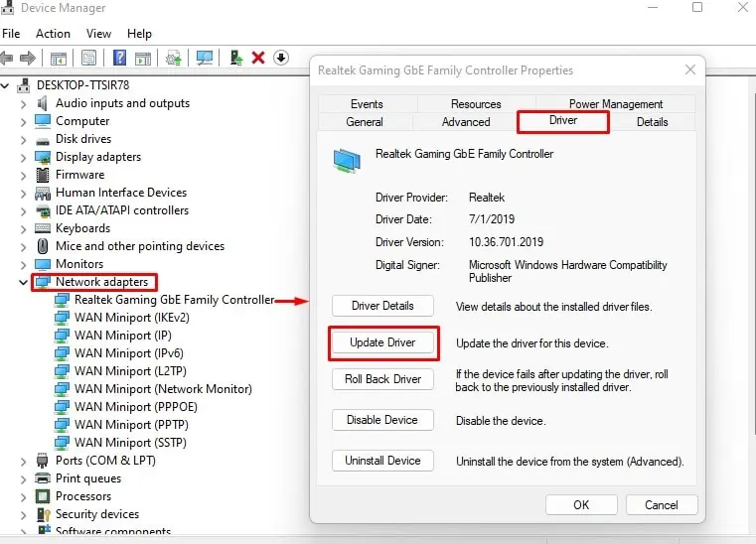The width and height of the screenshot is (756, 544).
Task: Click Show/Hide Action Pane toolbar icon
Action: [x=143, y=59]
